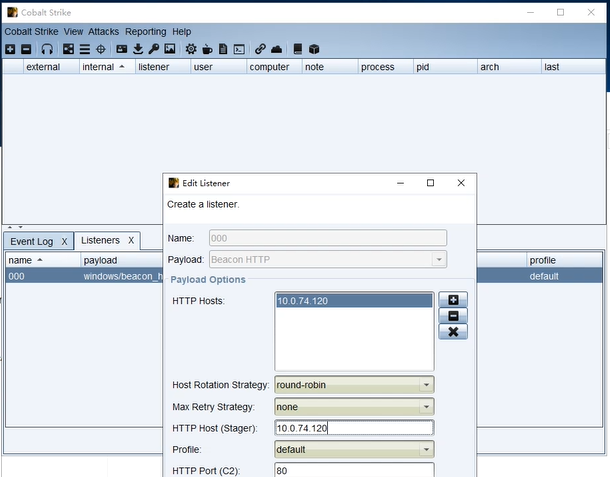Click the cloud manage web server icon

[x=276, y=49]
